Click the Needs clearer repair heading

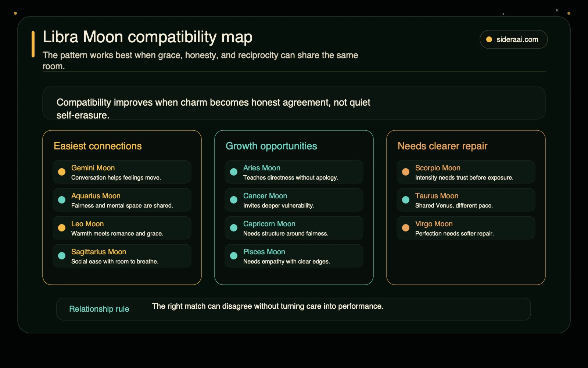pos(442,146)
